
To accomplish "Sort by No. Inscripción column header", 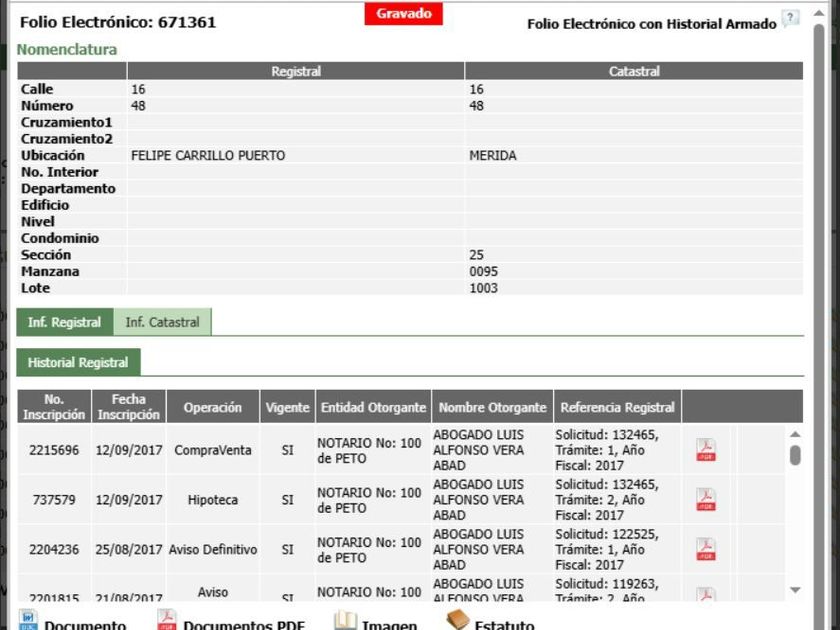I will (x=54, y=407).
